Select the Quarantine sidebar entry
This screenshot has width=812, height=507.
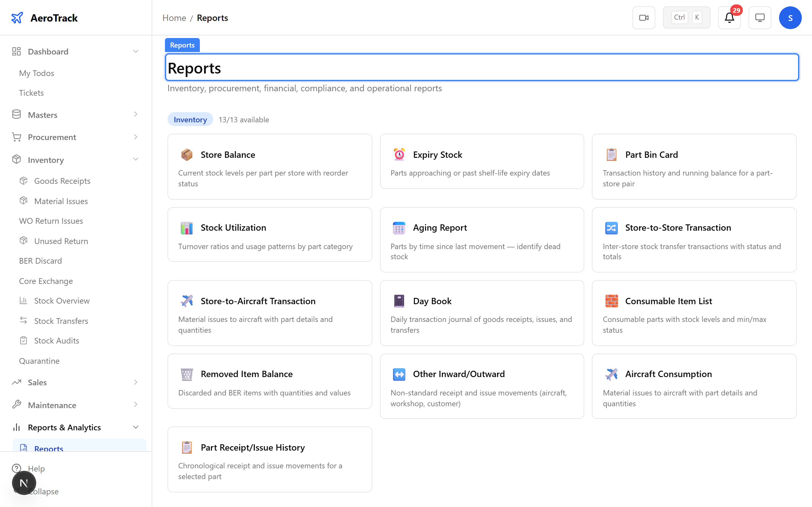[x=39, y=361]
